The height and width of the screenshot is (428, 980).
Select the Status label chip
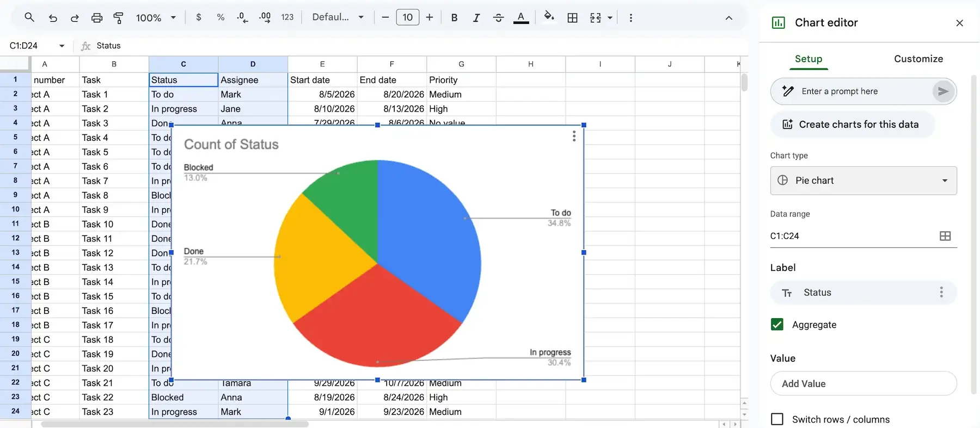pos(863,293)
